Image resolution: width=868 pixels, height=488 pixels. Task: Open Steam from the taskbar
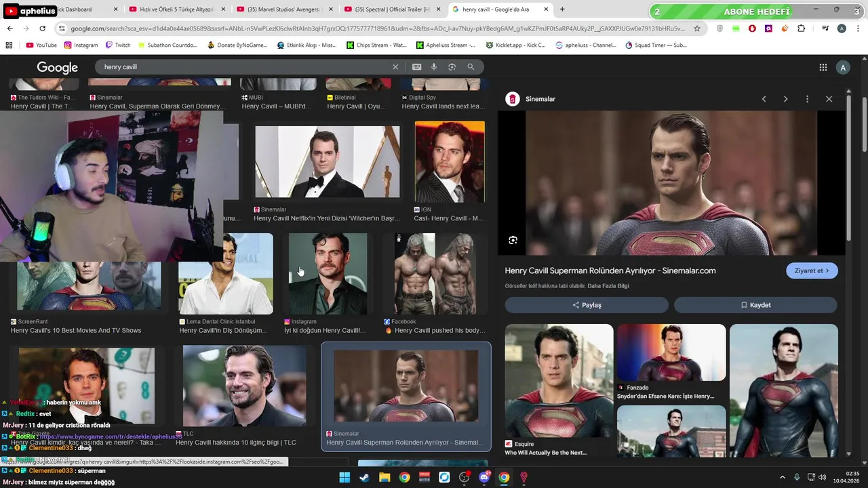364,477
